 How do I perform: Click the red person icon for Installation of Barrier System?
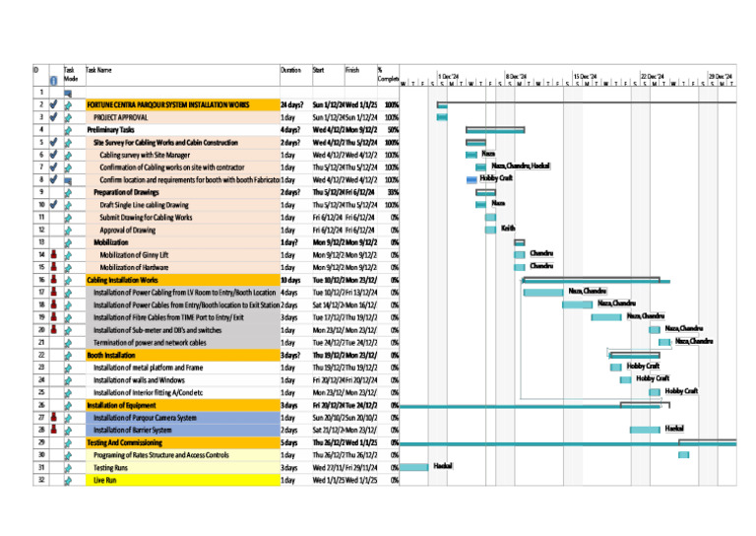coord(53,430)
